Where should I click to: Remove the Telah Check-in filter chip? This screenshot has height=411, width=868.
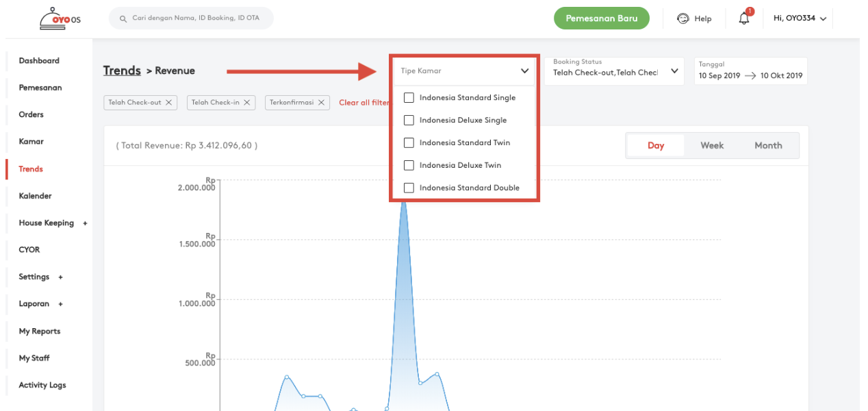click(x=246, y=102)
